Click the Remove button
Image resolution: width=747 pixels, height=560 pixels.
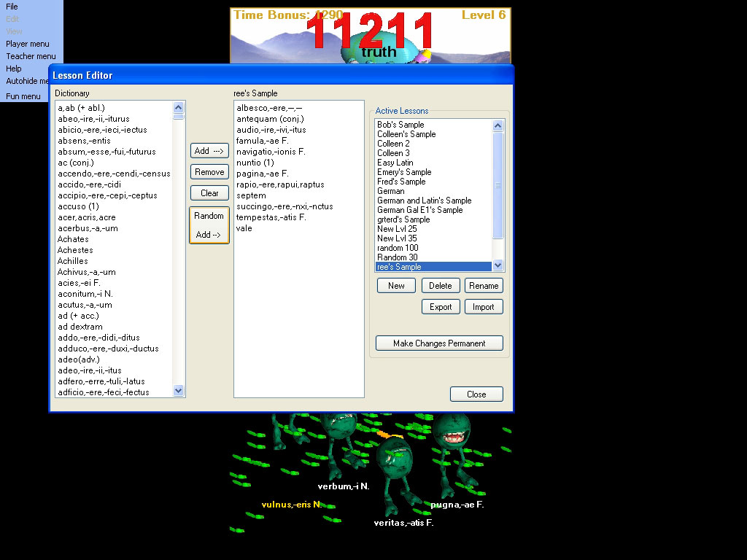click(x=209, y=171)
